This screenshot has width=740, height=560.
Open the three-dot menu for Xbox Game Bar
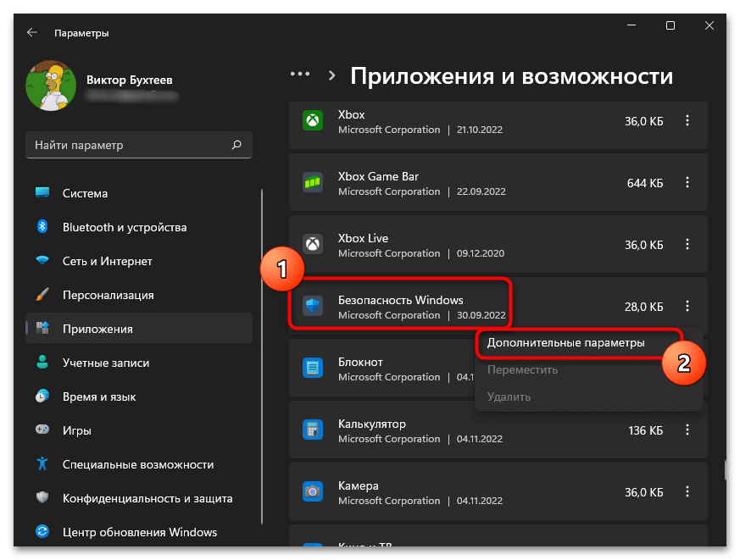coord(687,182)
